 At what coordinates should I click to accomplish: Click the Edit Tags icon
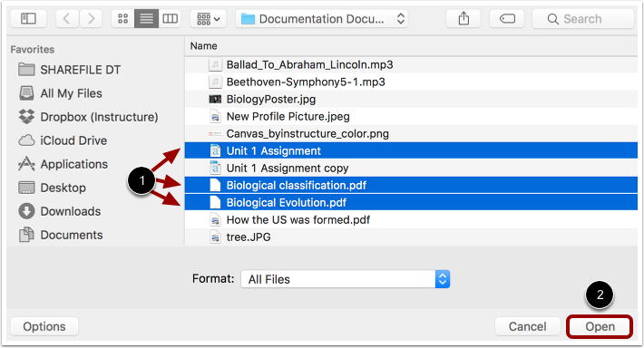[507, 18]
